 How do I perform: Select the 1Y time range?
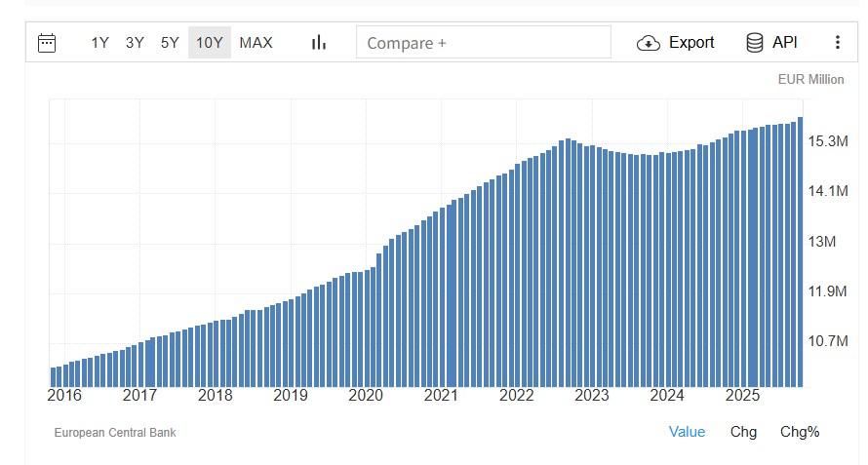pyautogui.click(x=99, y=43)
